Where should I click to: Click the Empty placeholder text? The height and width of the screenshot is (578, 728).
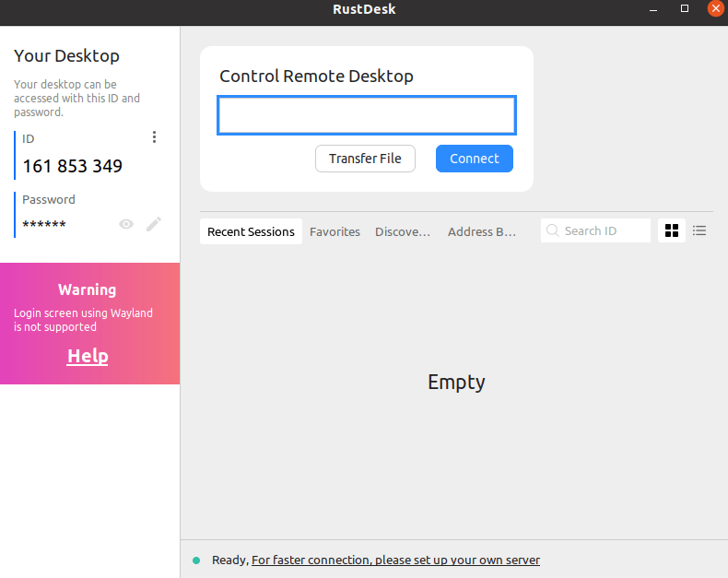456,383
